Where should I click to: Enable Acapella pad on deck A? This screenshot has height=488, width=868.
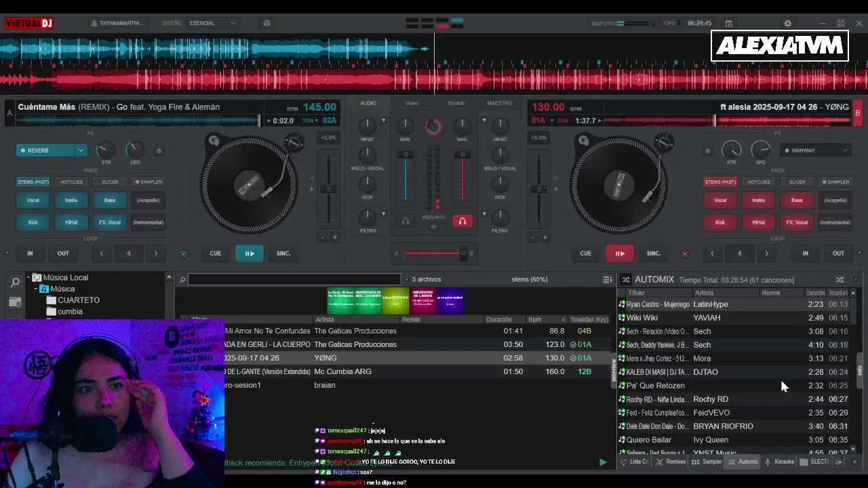(148, 200)
